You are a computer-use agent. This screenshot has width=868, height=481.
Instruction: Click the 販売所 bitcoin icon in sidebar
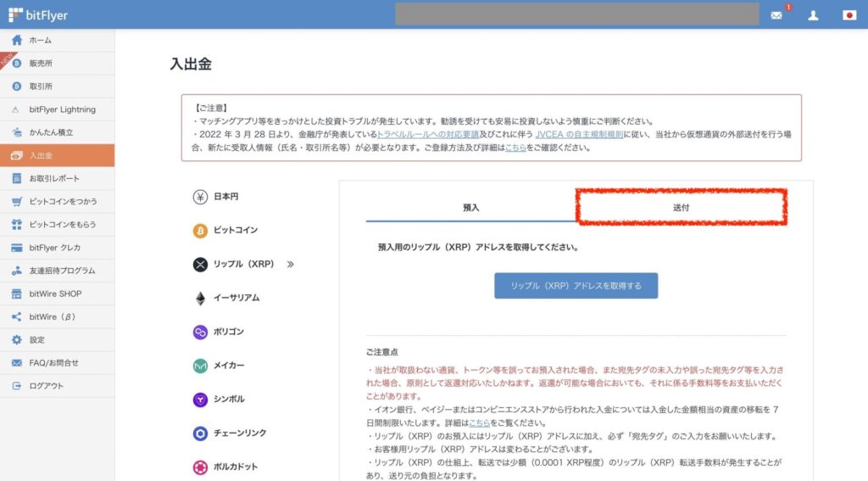point(17,63)
